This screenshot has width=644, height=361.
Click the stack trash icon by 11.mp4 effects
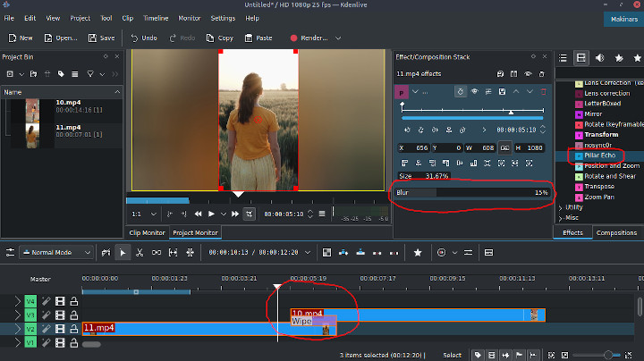[x=542, y=74]
